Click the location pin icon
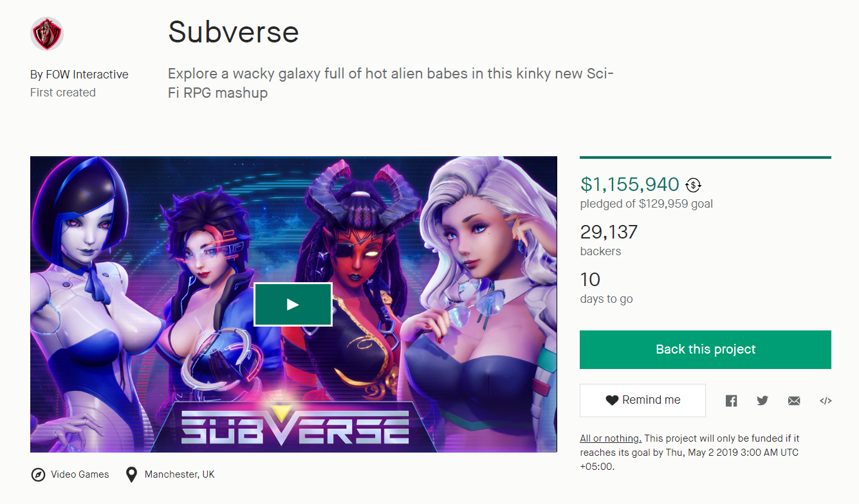 [x=131, y=475]
